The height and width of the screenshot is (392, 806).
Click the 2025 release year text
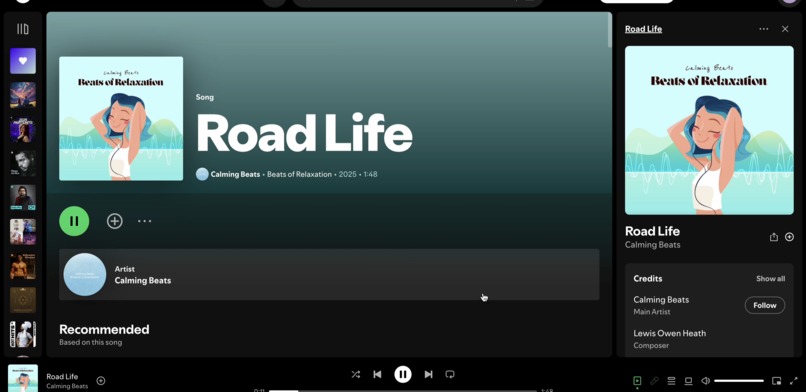pyautogui.click(x=347, y=174)
